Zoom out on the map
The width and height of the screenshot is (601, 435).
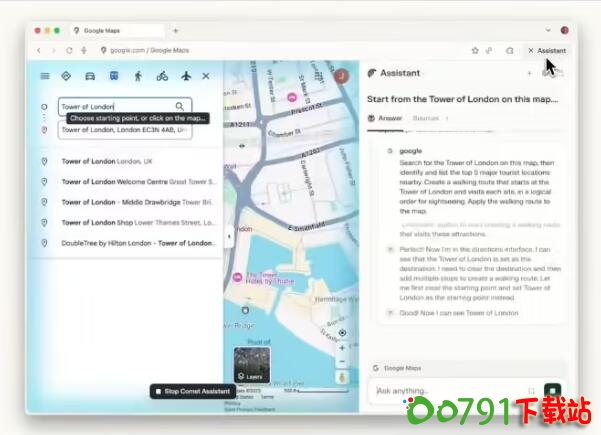coord(342,361)
